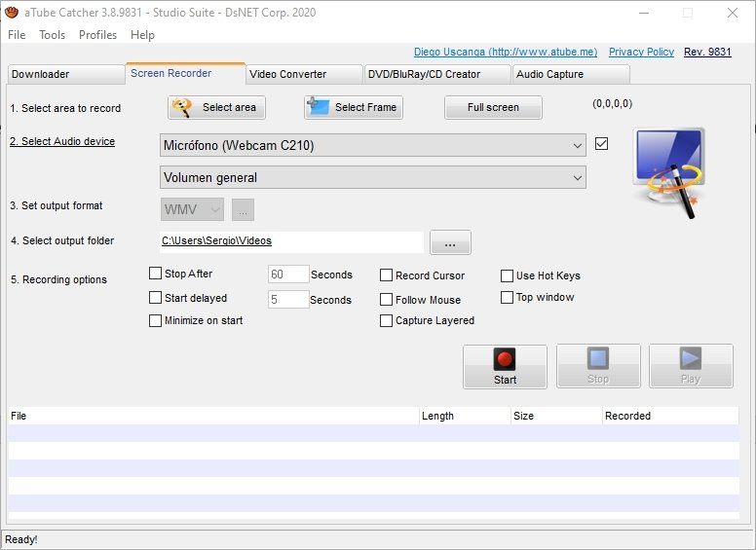Enable Record Cursor option

[x=386, y=275]
